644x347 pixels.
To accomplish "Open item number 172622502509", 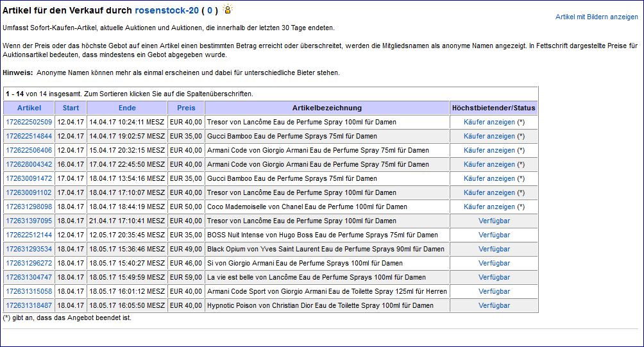I will coord(29,122).
